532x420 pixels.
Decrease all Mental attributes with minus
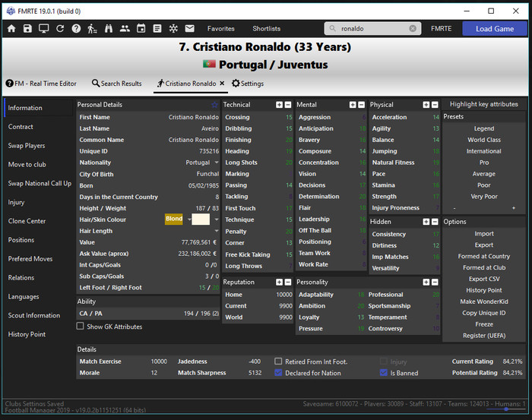click(361, 105)
